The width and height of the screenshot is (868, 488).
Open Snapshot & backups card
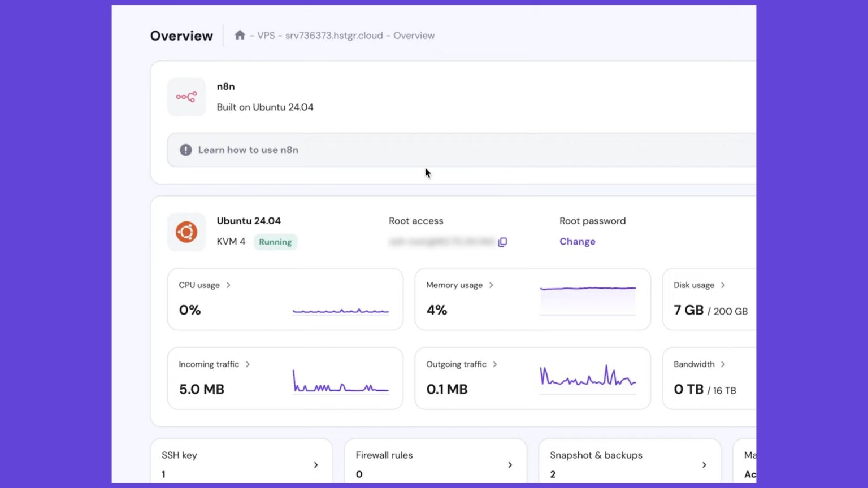click(629, 464)
